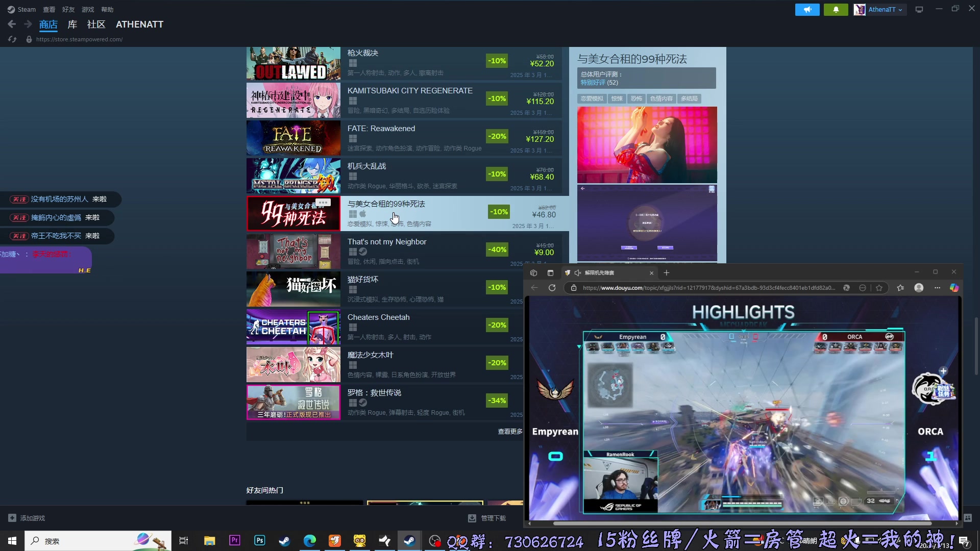Switch to the 社区 tab
The width and height of the screenshot is (980, 551).
(96, 24)
